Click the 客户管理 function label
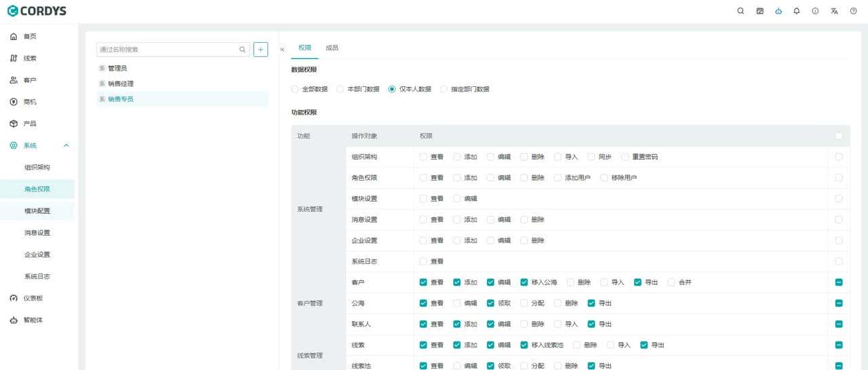The image size is (868, 370). pyautogui.click(x=309, y=303)
